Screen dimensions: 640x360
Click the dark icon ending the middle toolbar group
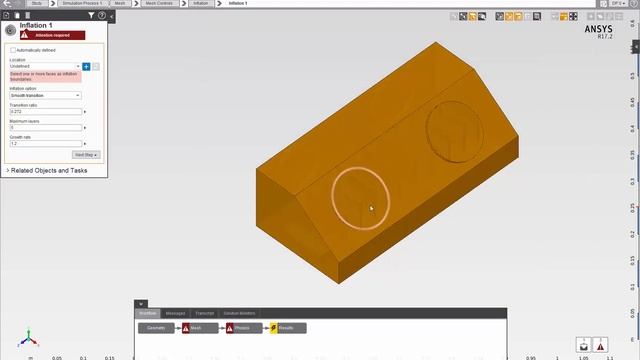pyautogui.click(x=537, y=16)
